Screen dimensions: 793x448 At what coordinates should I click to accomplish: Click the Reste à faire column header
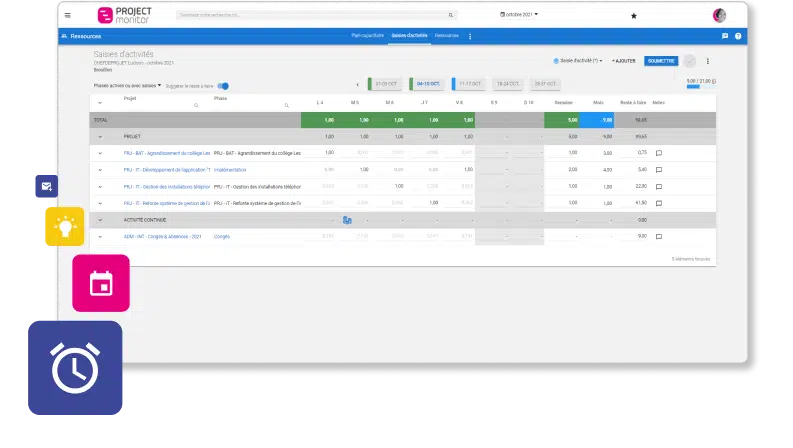(633, 103)
